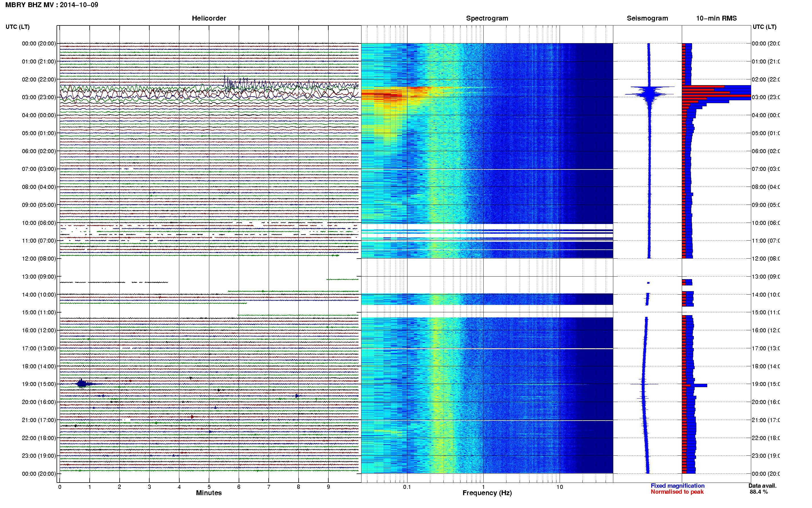
Task: Click the '01:00 (21:00)' time label
Action: click(39, 61)
